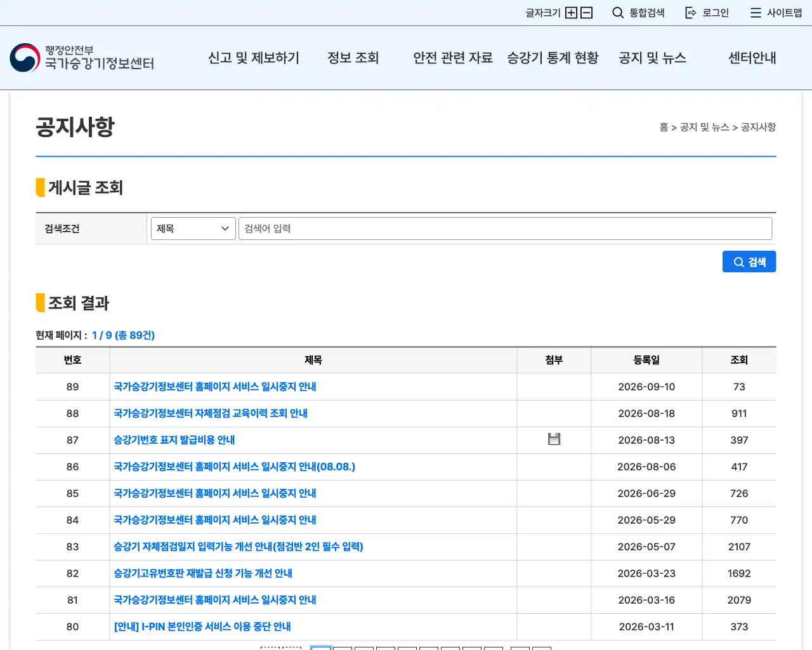This screenshot has height=650, width=812.
Task: Click 공지사항 breadcrumb link
Action: (758, 127)
